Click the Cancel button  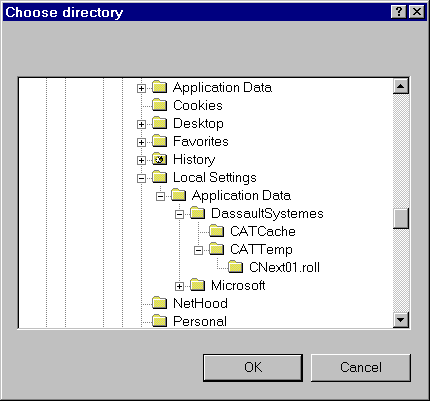tap(361, 368)
